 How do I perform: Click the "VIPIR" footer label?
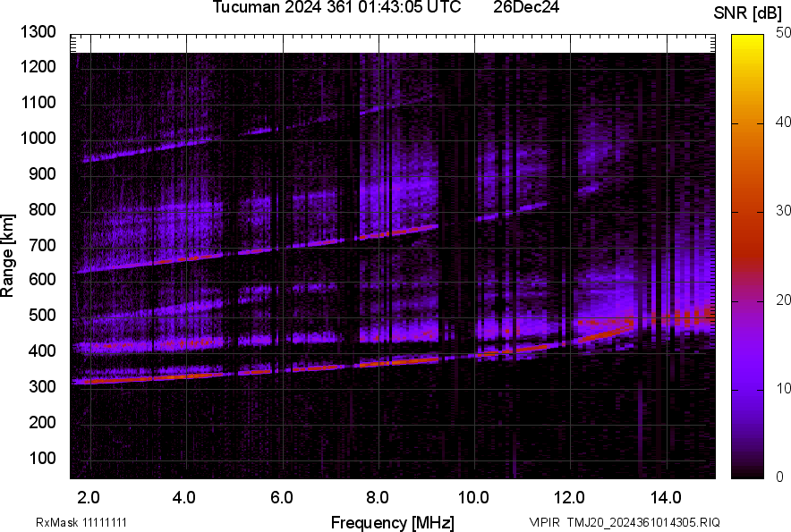coord(544,522)
